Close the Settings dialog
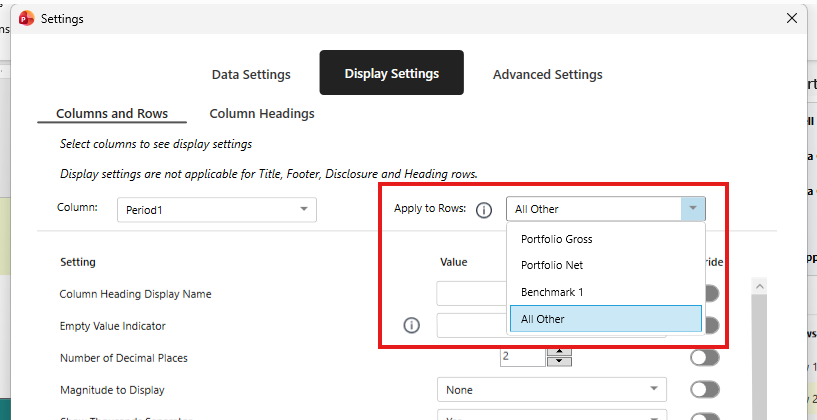 pos(791,18)
